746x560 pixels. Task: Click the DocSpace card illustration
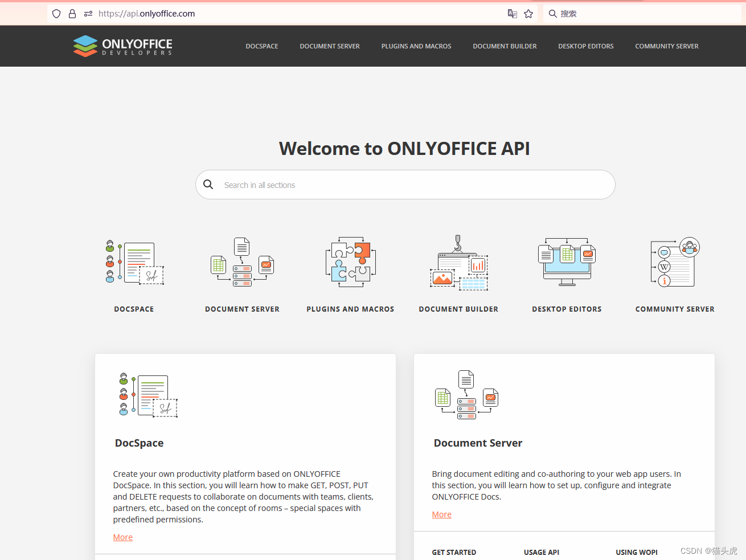pos(149,395)
